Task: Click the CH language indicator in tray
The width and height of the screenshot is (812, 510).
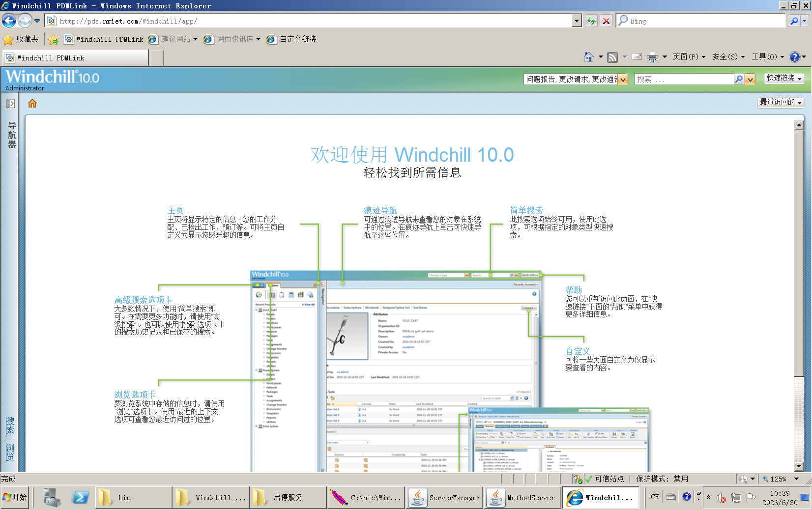Action: click(655, 497)
